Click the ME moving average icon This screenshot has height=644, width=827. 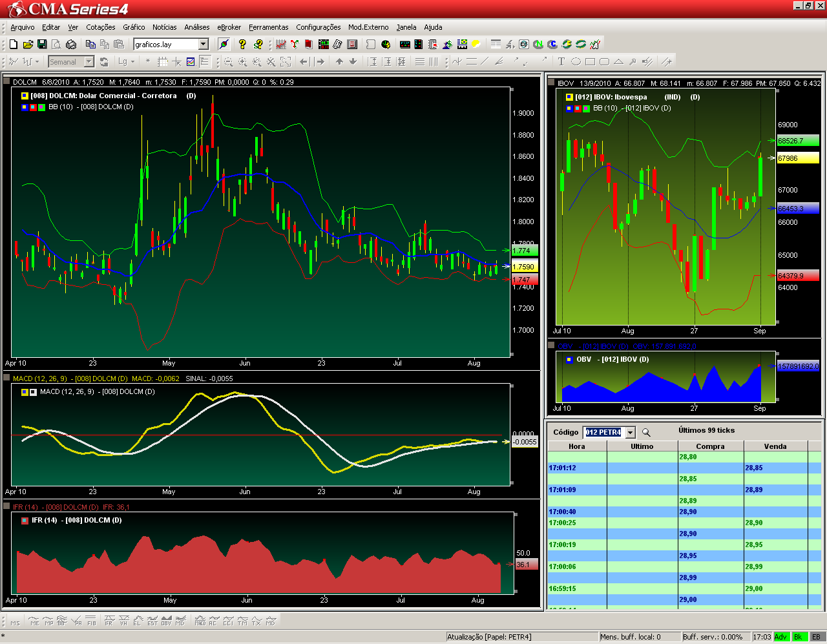(x=34, y=622)
